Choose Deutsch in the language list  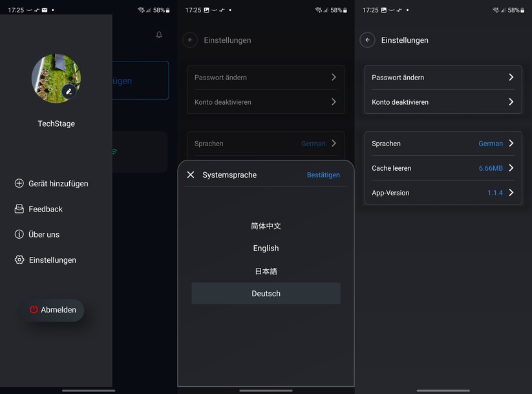click(266, 294)
